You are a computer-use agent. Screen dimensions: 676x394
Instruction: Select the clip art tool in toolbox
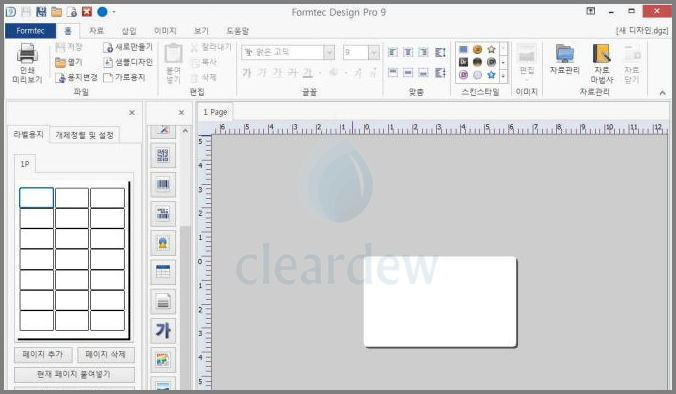click(163, 243)
